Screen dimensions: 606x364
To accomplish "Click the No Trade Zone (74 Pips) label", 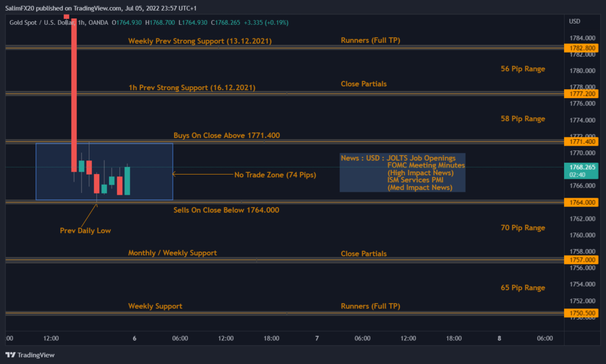I will pyautogui.click(x=275, y=175).
